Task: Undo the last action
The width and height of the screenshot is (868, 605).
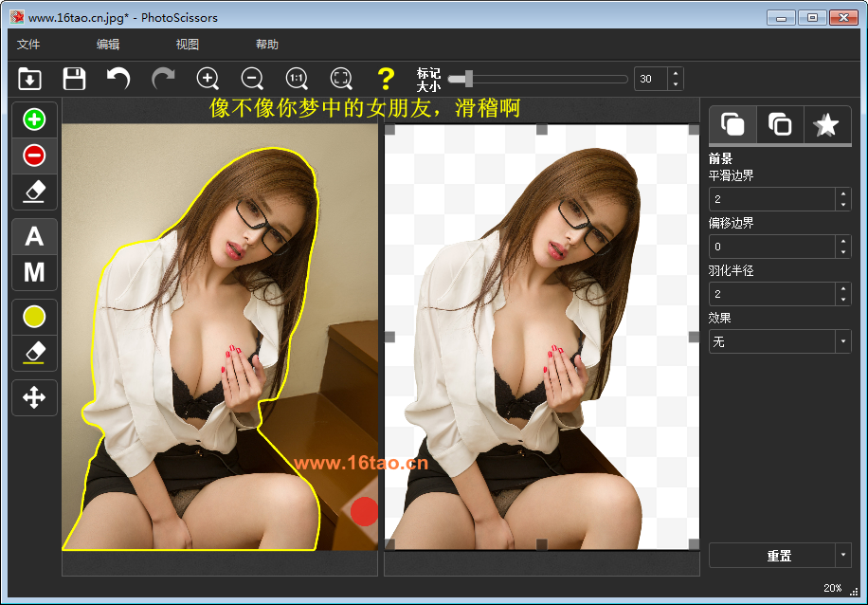Action: (118, 79)
